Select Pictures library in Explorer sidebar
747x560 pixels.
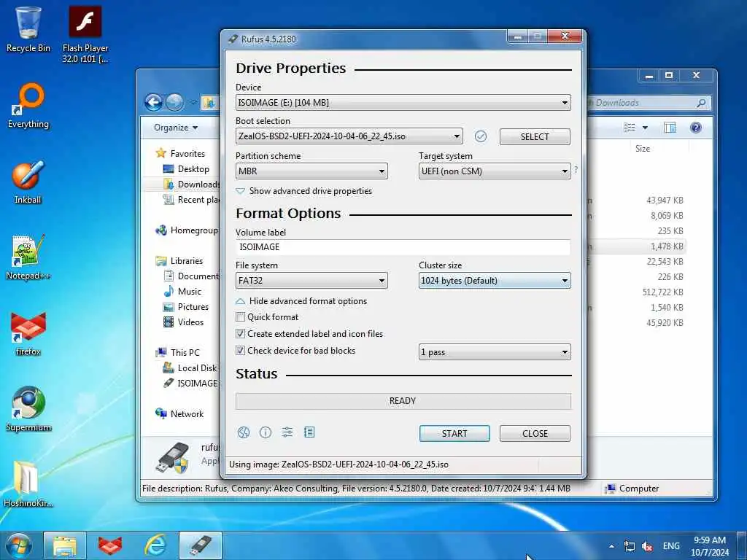[x=186, y=307]
